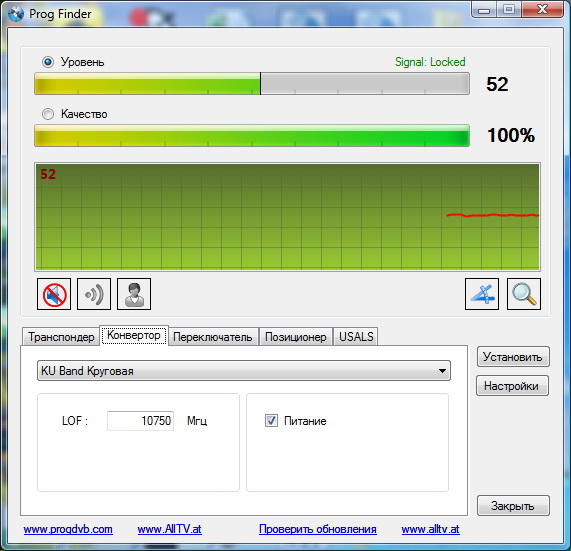The image size is (571, 551).
Task: Switch to the Транспондер tab
Action: tap(61, 336)
